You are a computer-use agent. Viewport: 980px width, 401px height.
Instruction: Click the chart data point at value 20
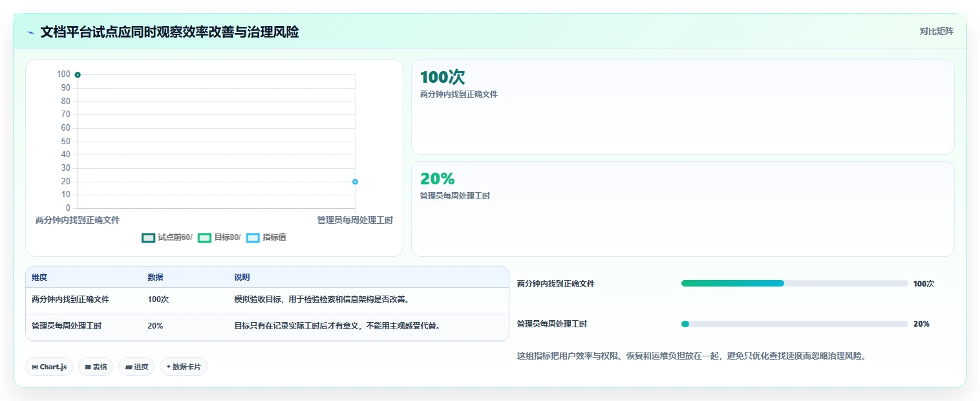pos(355,182)
